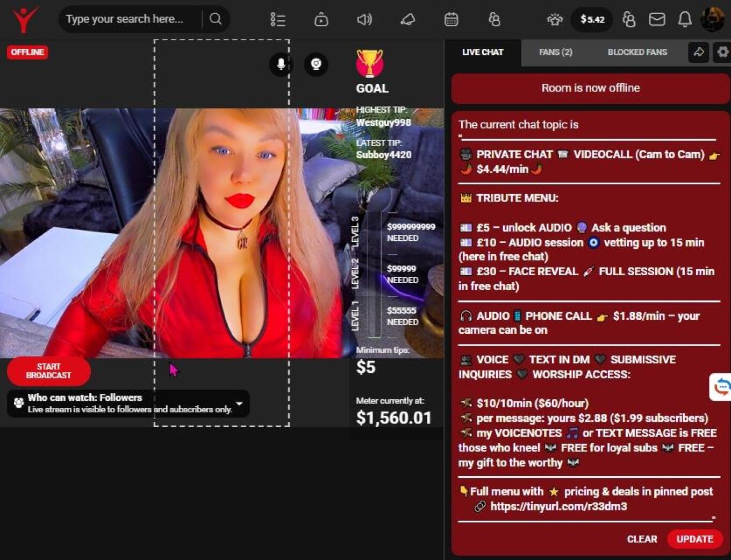Open the profile avatar menu
This screenshot has height=560, width=731.
pos(712,20)
